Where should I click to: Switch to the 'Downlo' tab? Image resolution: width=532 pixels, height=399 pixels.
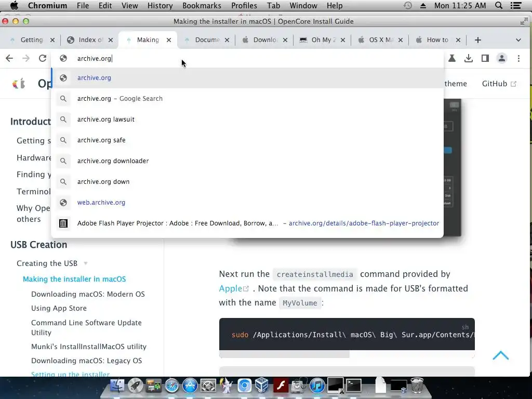[x=264, y=40]
